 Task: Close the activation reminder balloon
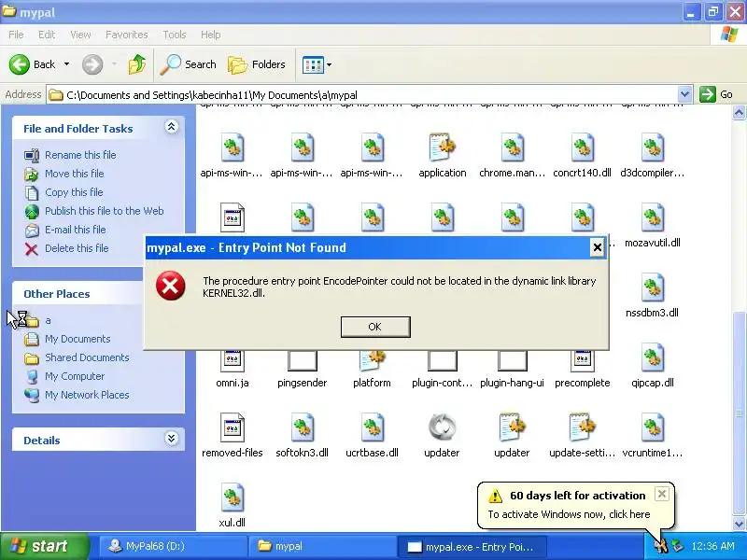(x=662, y=494)
